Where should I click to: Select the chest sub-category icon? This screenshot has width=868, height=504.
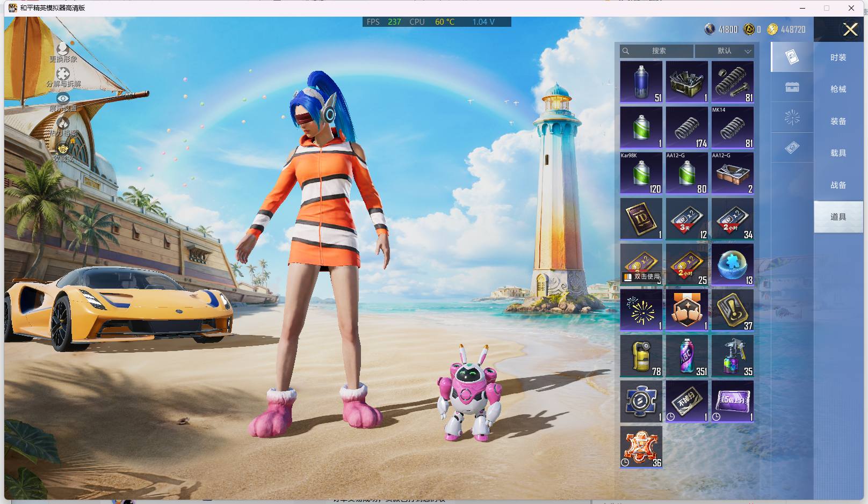click(792, 87)
